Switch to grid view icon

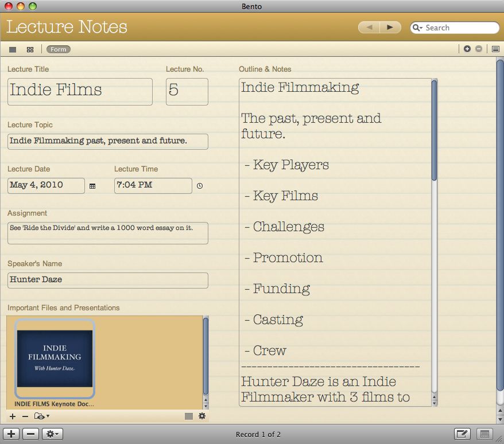(x=30, y=49)
